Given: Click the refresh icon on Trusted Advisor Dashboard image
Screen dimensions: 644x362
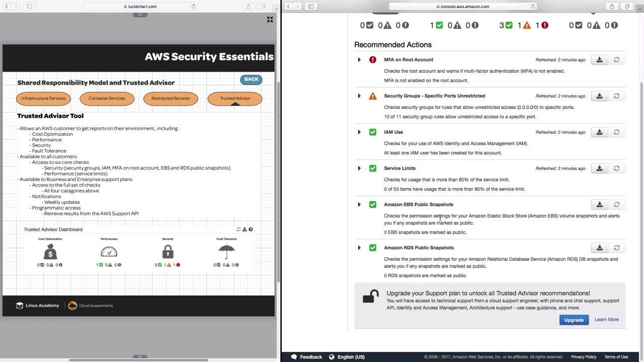Looking at the screenshot, I should 238,229.
